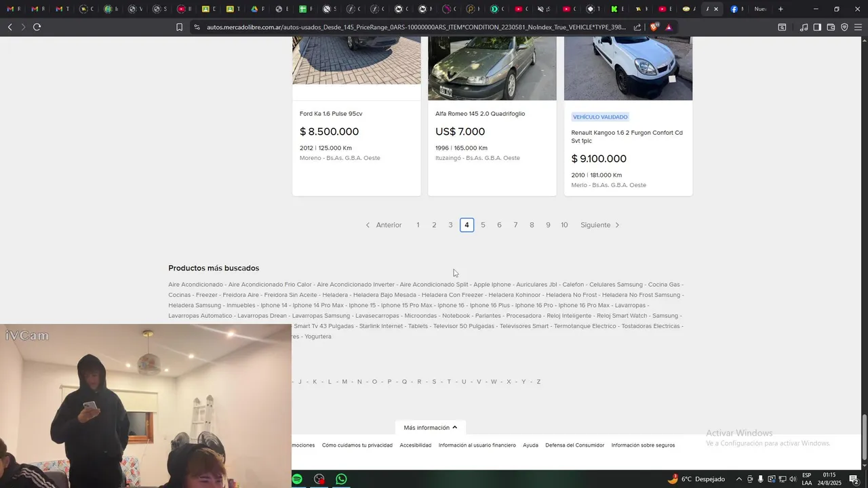
Task: Open the Windows notification center icon
Action: [854, 479]
